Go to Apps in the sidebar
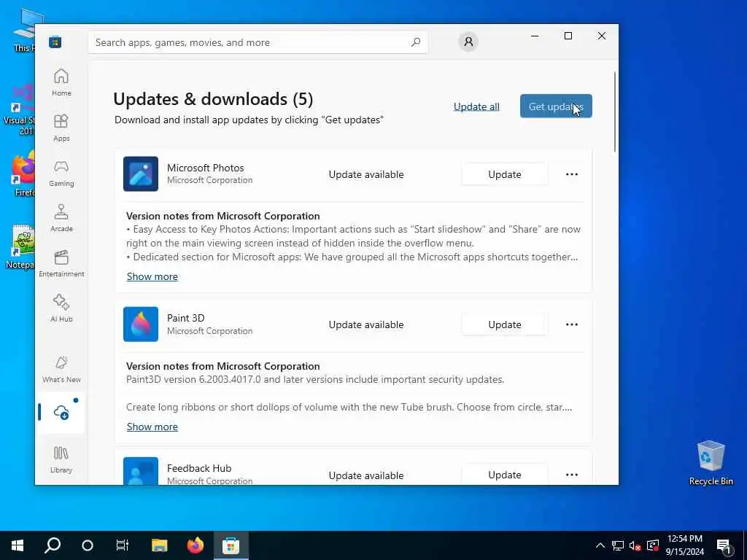The height and width of the screenshot is (560, 747). (x=61, y=128)
